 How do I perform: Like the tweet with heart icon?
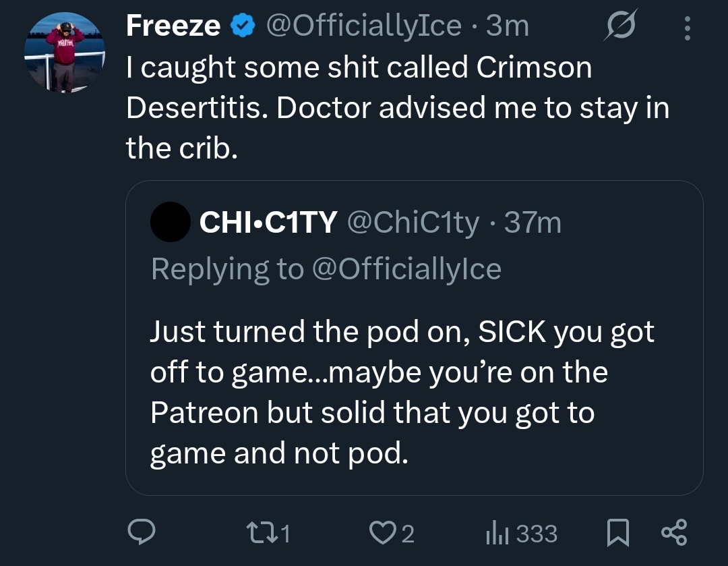391,533
